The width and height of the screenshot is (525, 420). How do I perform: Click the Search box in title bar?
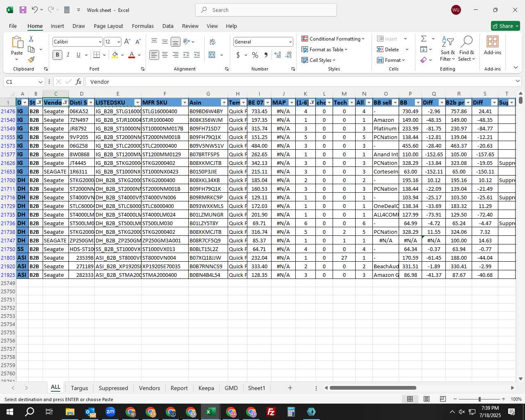click(266, 10)
